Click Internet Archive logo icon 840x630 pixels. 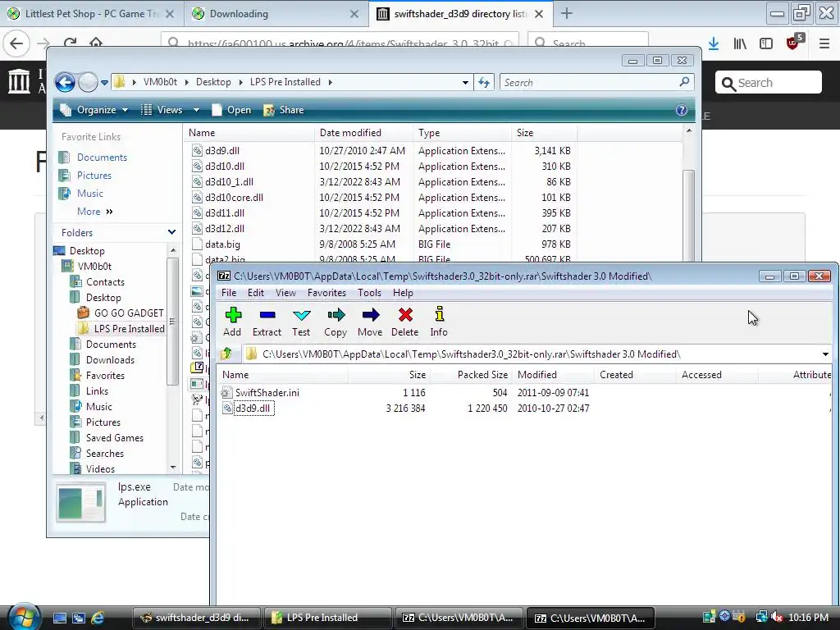coord(20,81)
